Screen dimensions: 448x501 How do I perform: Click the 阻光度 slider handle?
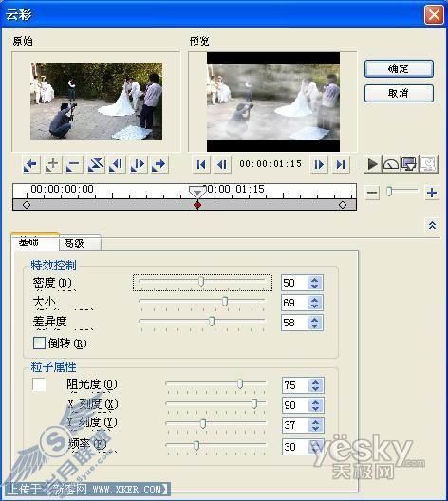tap(240, 384)
